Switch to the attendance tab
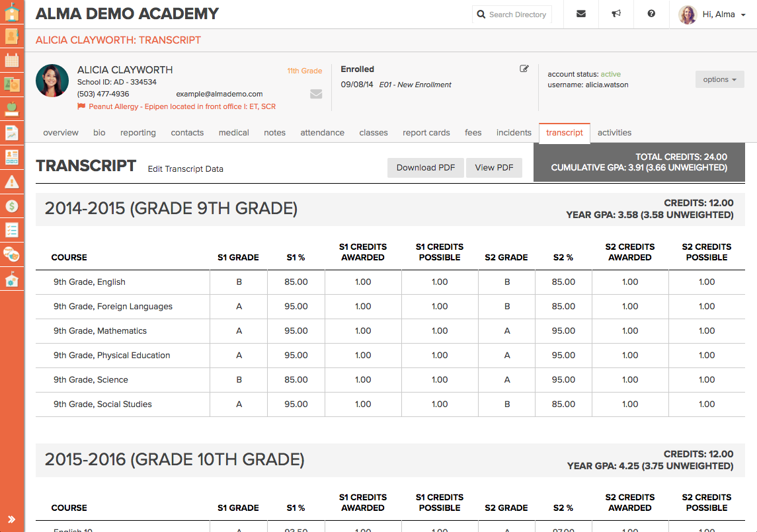The image size is (757, 532). [322, 133]
